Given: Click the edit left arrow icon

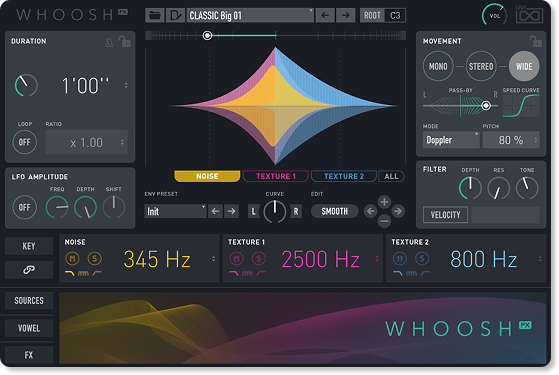Looking at the screenshot, I should [x=370, y=211].
